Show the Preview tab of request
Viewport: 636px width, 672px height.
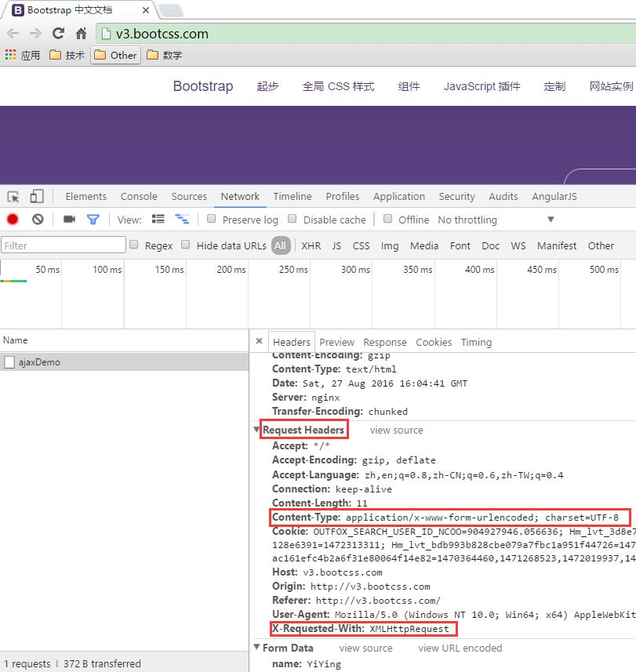point(337,343)
